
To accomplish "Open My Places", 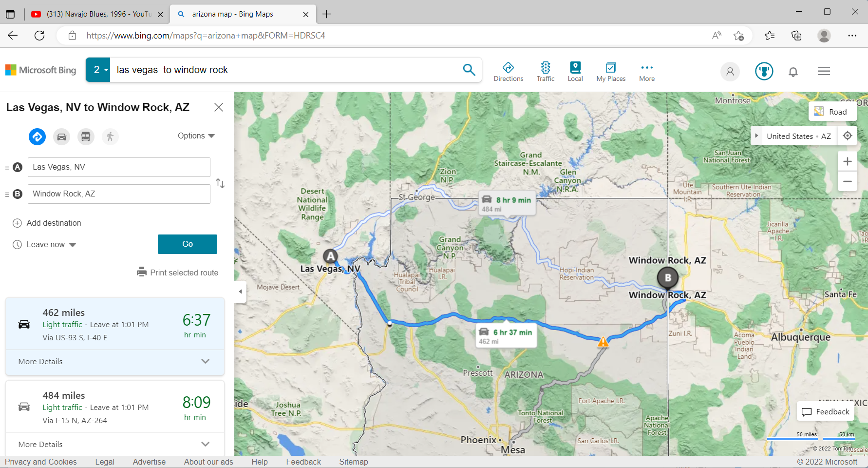I will click(x=611, y=71).
